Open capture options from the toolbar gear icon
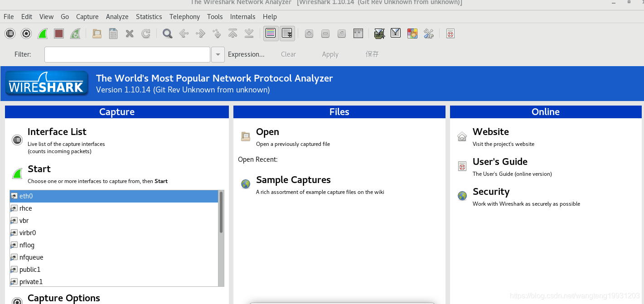This screenshot has width=644, height=304. [x=26, y=34]
